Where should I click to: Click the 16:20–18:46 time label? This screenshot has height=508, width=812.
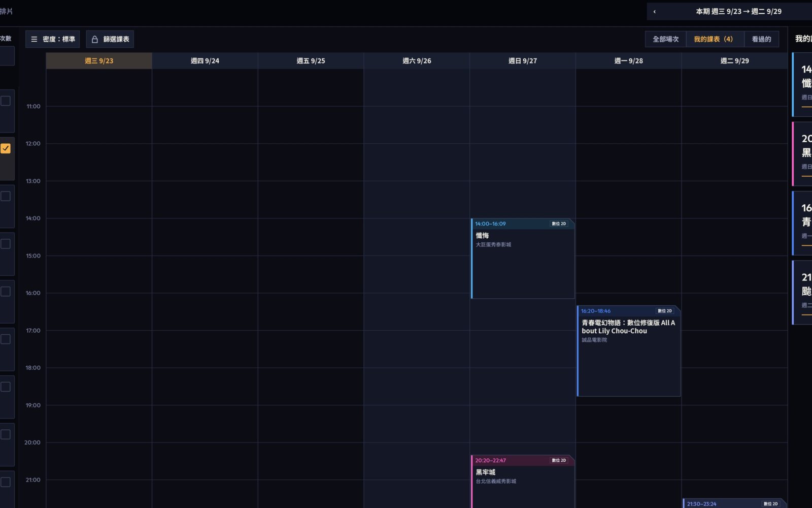tap(596, 311)
